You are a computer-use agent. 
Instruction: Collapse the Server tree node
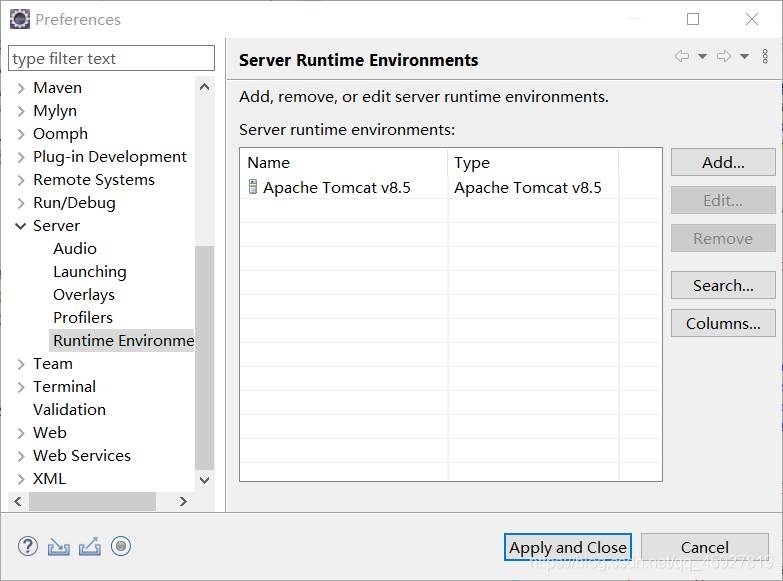[21, 226]
